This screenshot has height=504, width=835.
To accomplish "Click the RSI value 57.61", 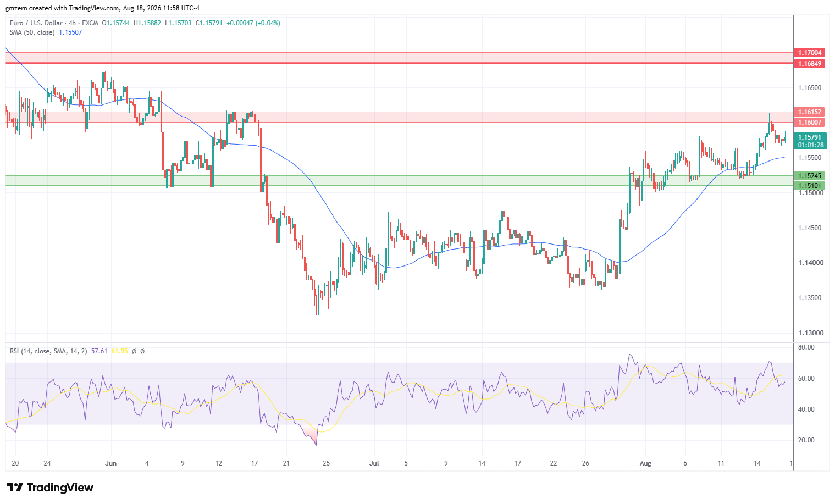I will tap(99, 351).
